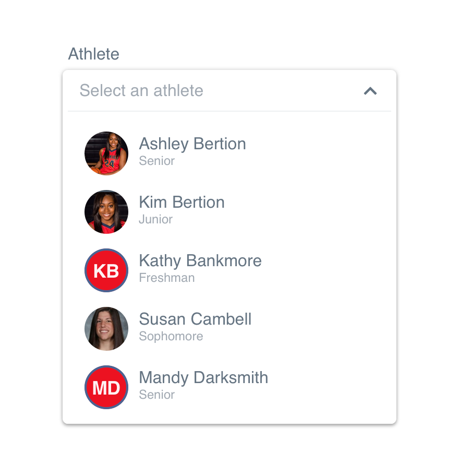The image size is (459, 476).
Task: Choose Kim Bertion's avatar photo
Action: (106, 212)
